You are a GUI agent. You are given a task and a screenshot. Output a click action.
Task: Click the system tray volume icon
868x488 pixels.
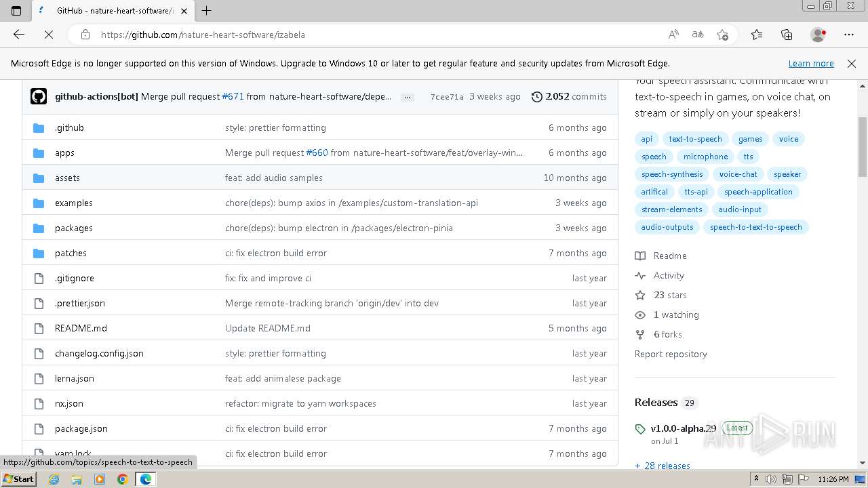tap(771, 479)
